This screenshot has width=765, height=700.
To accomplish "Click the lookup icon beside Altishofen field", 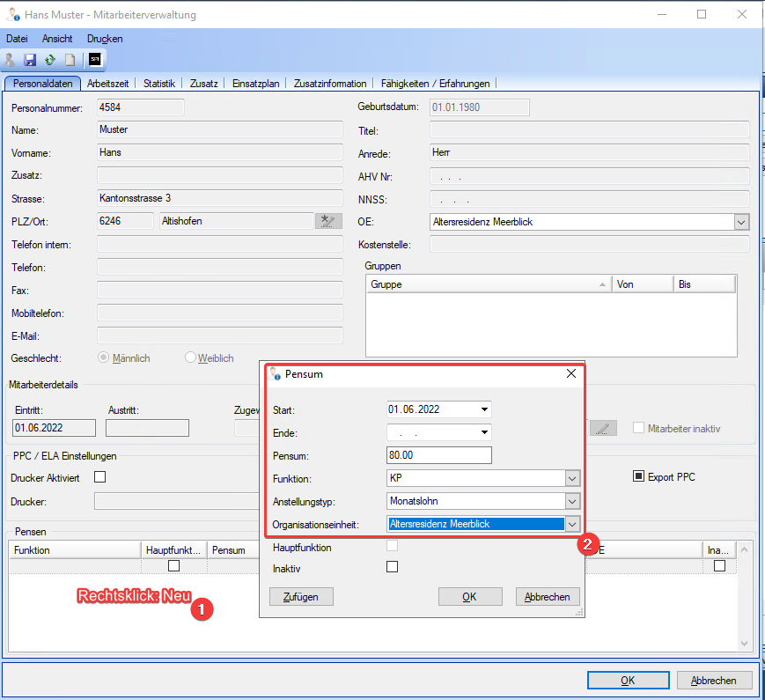I will (x=328, y=221).
